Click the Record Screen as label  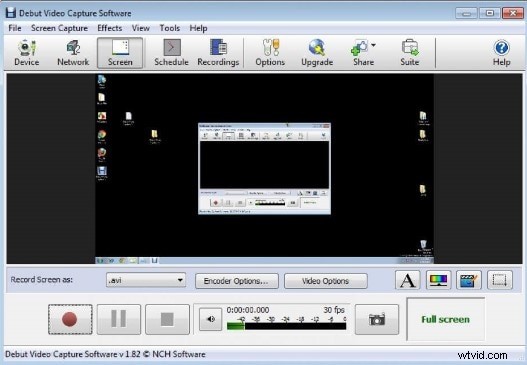[41, 280]
